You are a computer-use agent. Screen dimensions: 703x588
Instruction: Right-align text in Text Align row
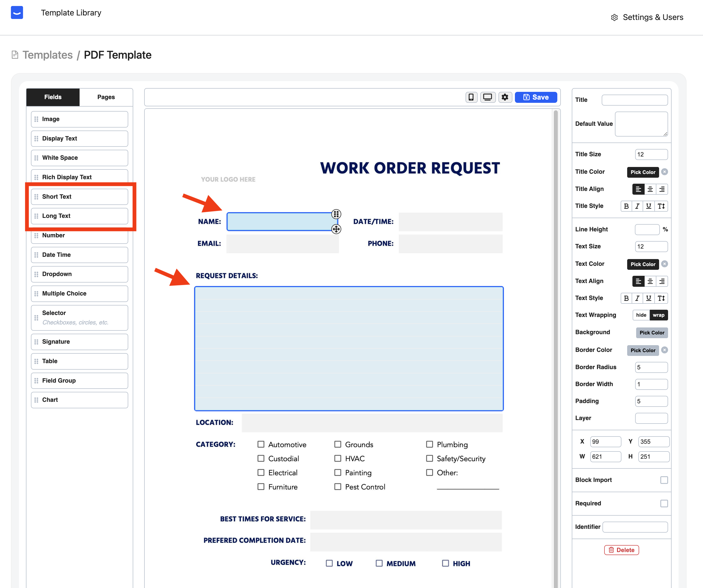pyautogui.click(x=662, y=281)
